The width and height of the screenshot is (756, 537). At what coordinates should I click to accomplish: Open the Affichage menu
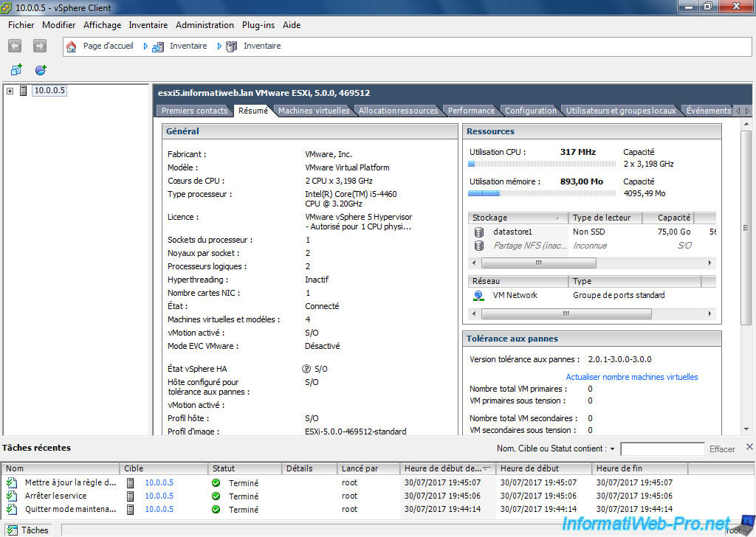[x=102, y=25]
